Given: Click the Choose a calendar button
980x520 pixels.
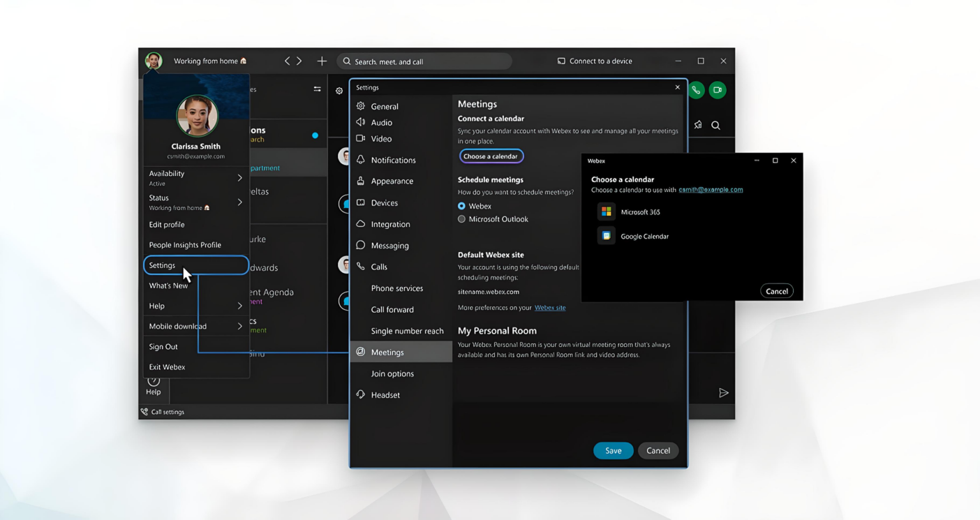Looking at the screenshot, I should 491,156.
